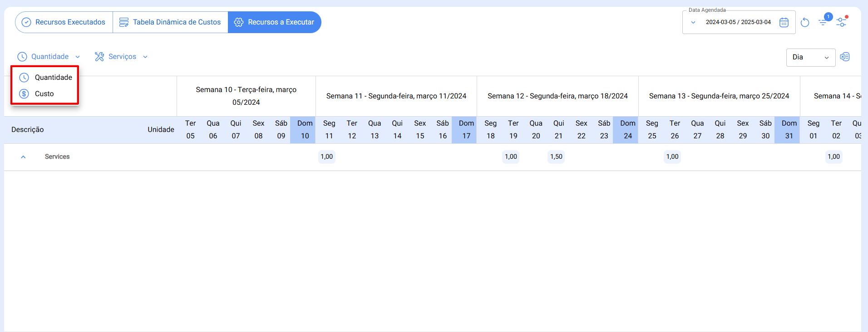Click the 1,00 value on Ter 19

(x=511, y=157)
